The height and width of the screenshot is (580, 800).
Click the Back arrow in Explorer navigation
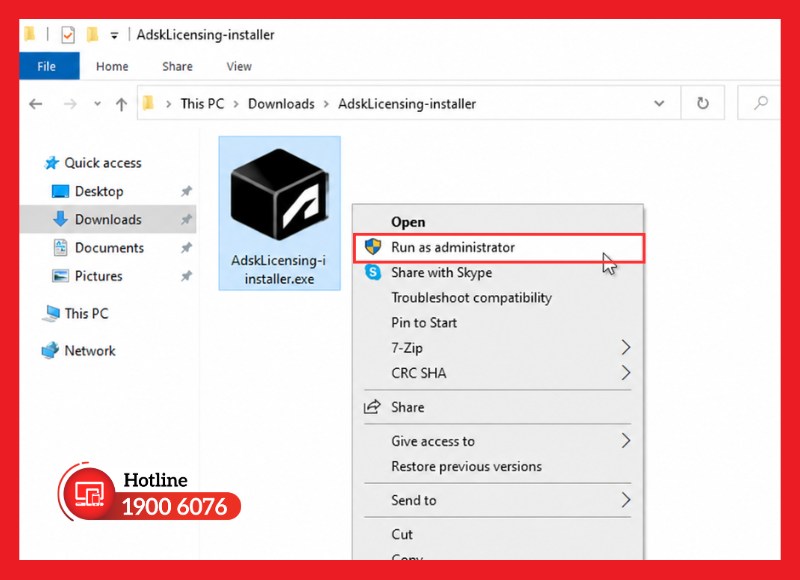(36, 104)
